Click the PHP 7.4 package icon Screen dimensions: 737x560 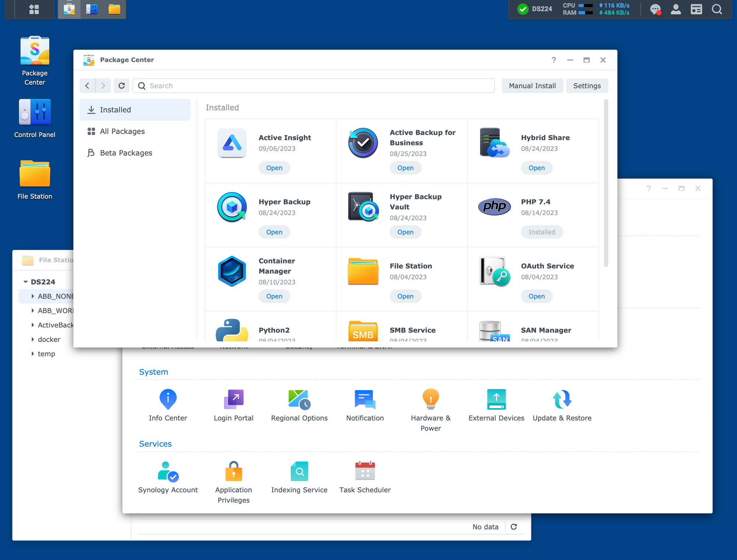494,206
